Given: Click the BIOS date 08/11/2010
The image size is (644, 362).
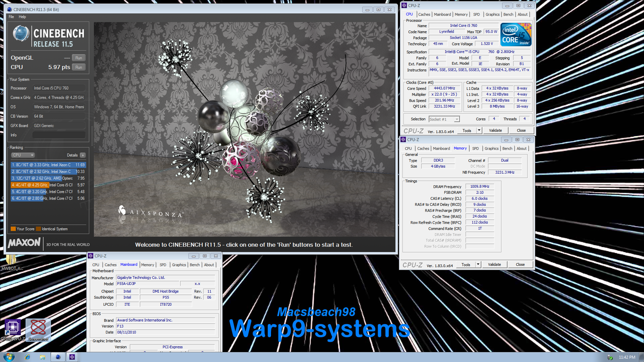Looking at the screenshot, I should [x=165, y=332].
